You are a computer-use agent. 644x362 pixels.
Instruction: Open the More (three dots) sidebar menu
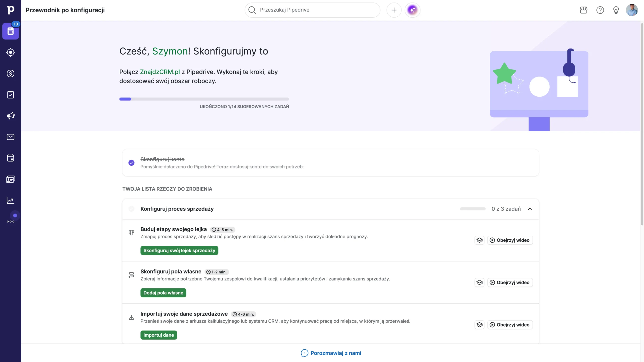click(11, 222)
